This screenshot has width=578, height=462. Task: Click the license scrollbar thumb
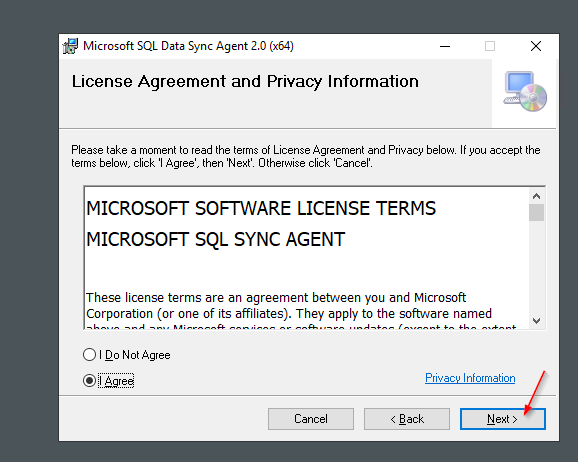click(536, 212)
